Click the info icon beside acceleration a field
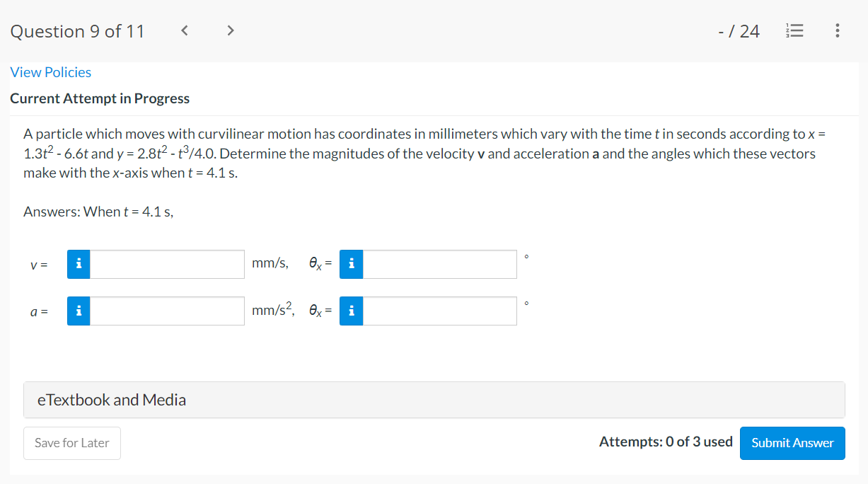868x484 pixels. point(79,311)
